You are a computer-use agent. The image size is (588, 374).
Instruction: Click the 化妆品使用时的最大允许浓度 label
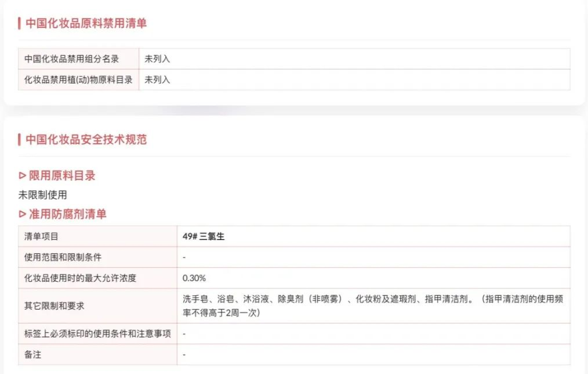coord(80,278)
